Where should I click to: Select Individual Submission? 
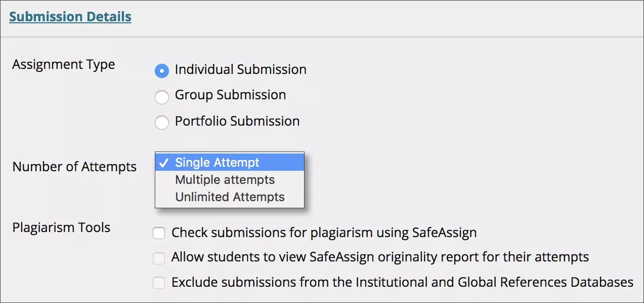161,71
